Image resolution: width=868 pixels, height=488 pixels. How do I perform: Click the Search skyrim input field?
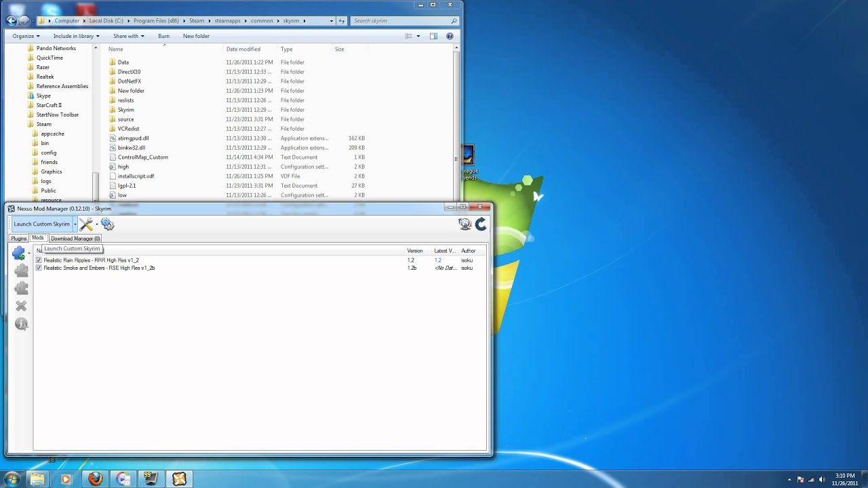(404, 21)
